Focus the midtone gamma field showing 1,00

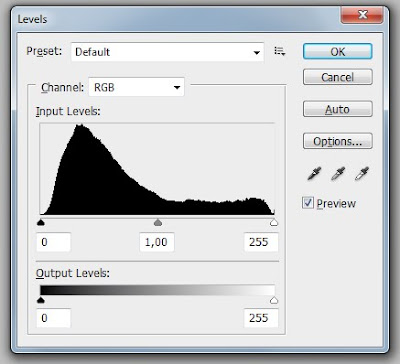(157, 242)
